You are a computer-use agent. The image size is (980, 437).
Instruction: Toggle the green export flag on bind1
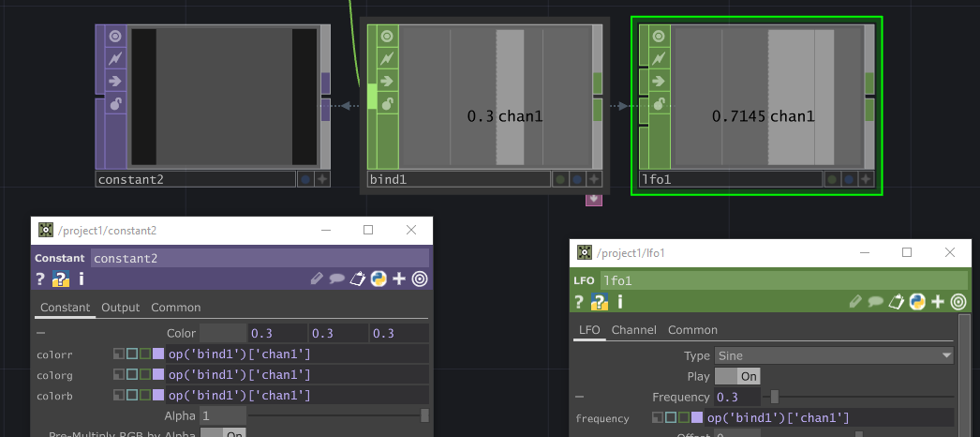(x=560, y=179)
